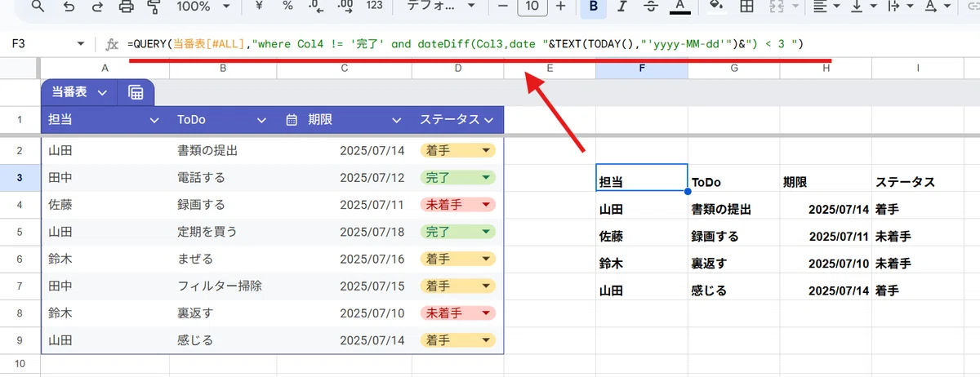
Task: Open the ステータス column header dropdown
Action: [x=489, y=121]
